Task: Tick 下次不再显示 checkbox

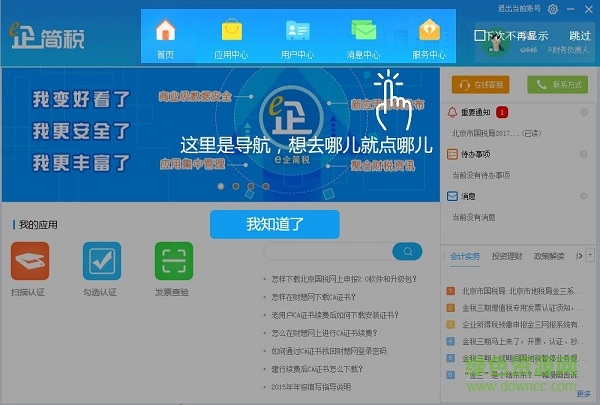Action: tap(479, 36)
